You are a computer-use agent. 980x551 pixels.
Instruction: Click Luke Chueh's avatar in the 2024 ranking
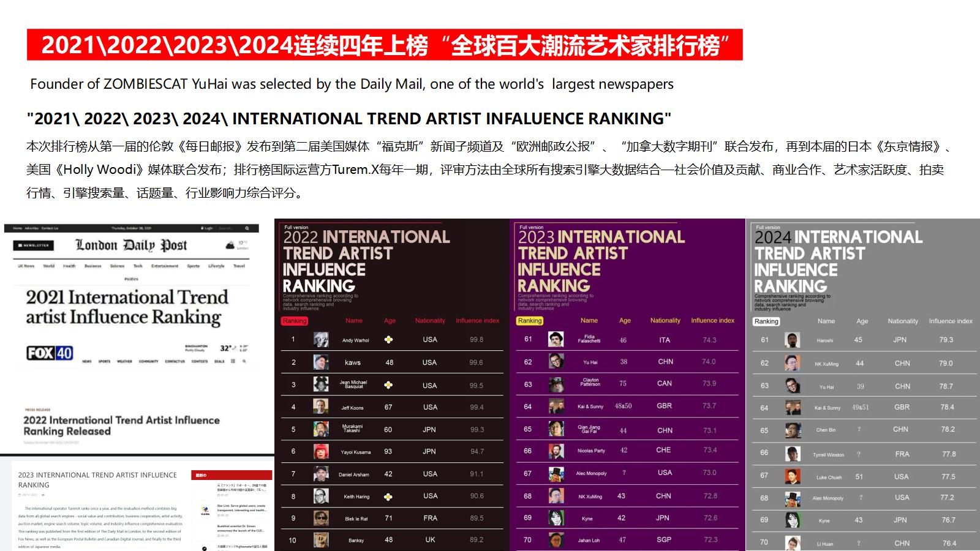pyautogui.click(x=793, y=476)
